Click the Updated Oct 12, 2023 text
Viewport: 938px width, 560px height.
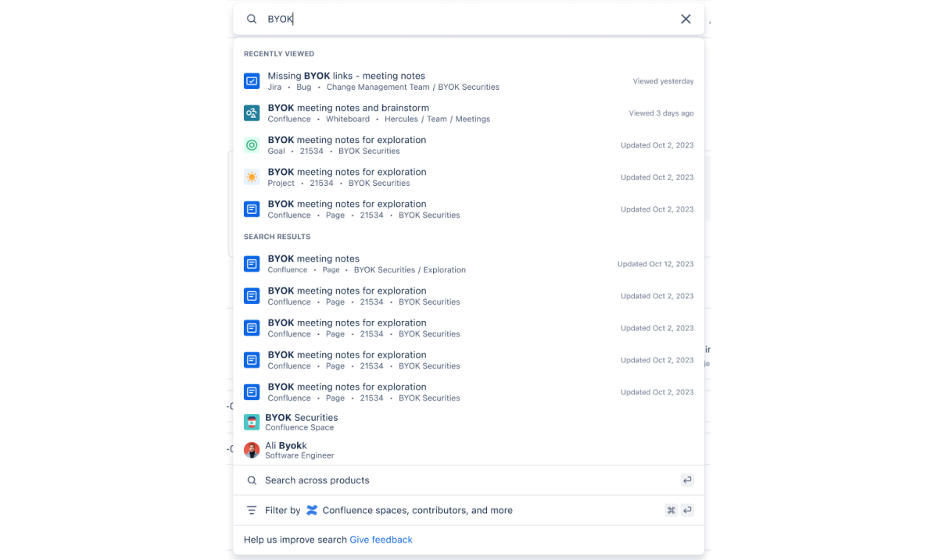coord(655,264)
